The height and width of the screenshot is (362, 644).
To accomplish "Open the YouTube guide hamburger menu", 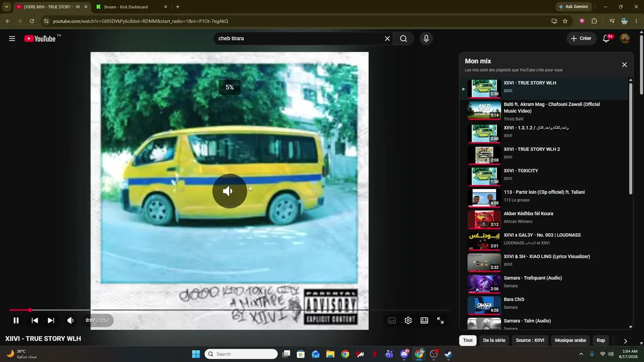I will pos(12,39).
